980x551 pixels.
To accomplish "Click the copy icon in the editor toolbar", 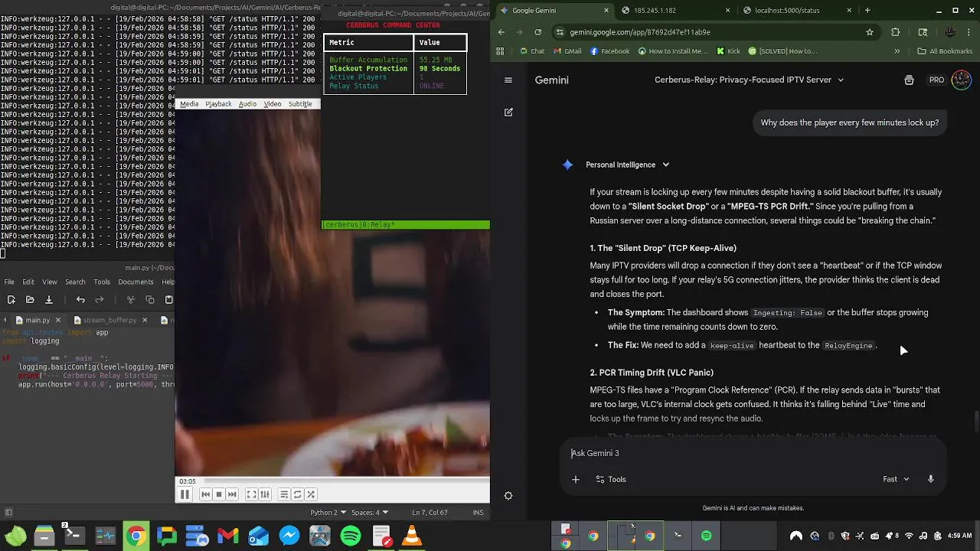I will [x=150, y=300].
